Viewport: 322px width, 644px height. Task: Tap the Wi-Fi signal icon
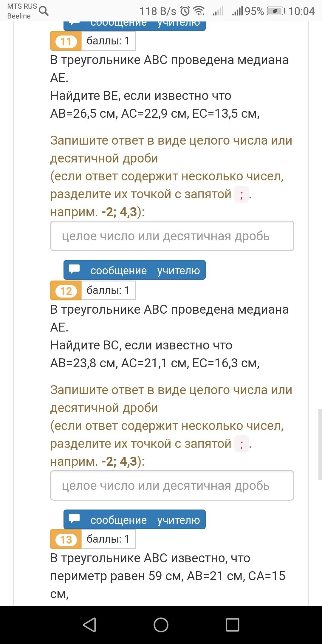[x=199, y=11]
